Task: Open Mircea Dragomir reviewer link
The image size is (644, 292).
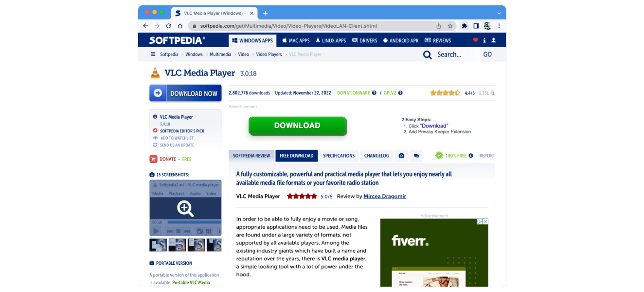Action: (x=385, y=197)
